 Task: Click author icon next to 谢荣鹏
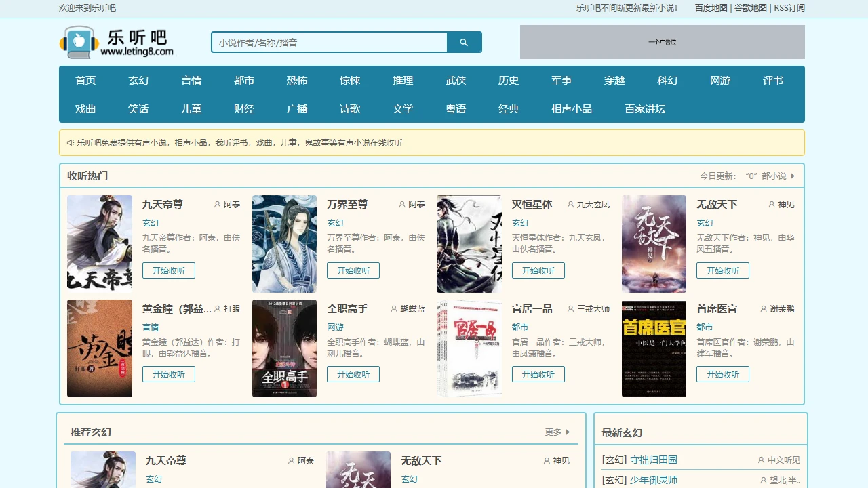click(x=764, y=309)
